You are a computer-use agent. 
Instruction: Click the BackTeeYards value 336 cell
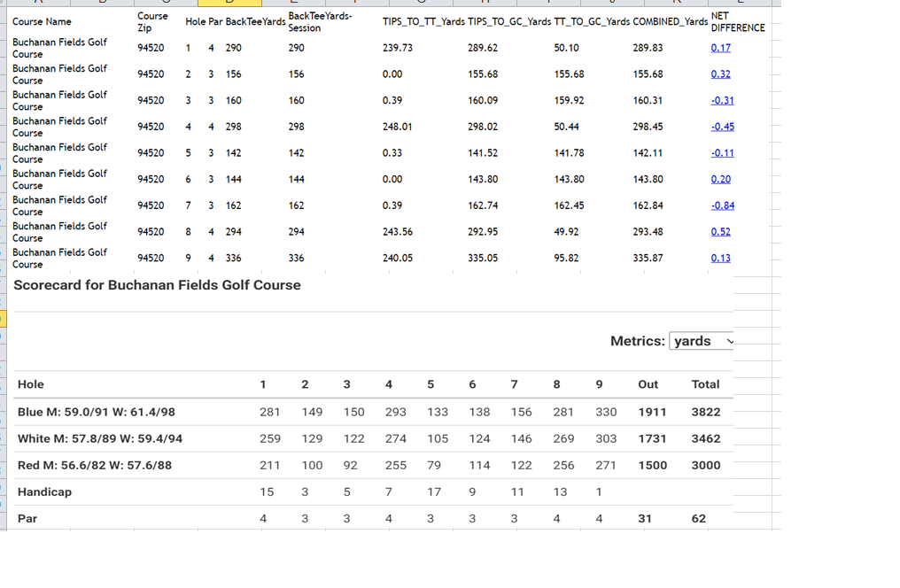point(233,259)
